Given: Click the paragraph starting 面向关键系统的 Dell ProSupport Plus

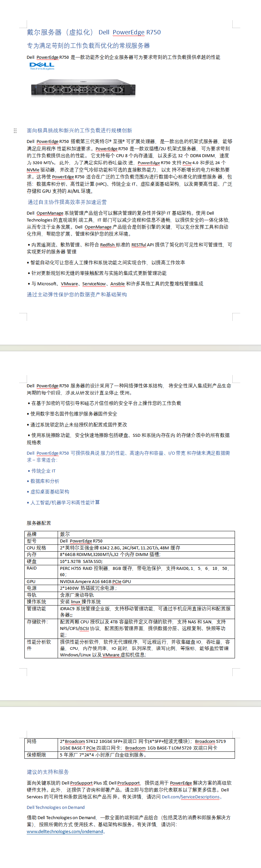Looking at the screenshot, I should tap(129, 790).
